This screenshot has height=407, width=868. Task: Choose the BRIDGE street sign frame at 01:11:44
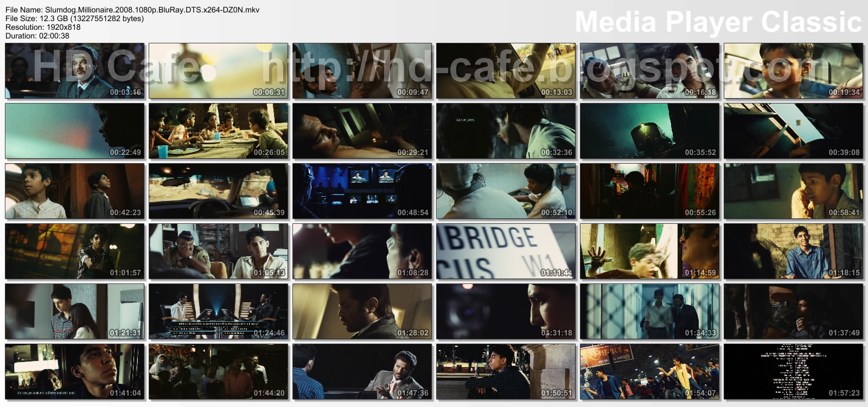506,251
